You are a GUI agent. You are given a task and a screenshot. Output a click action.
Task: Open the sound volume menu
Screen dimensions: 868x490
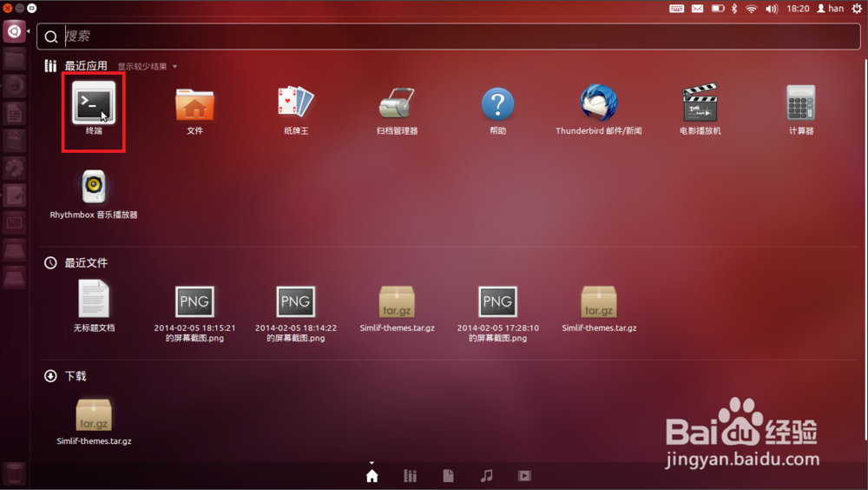click(x=772, y=9)
